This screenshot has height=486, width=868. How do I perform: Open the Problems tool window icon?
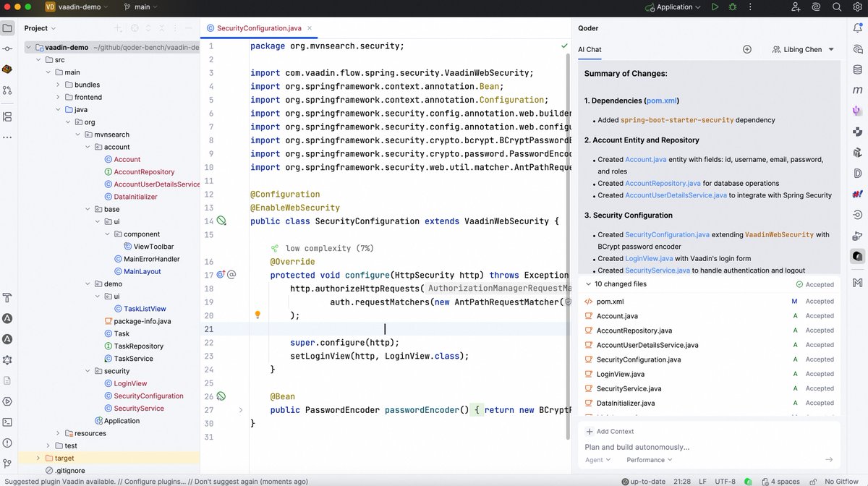(7, 443)
